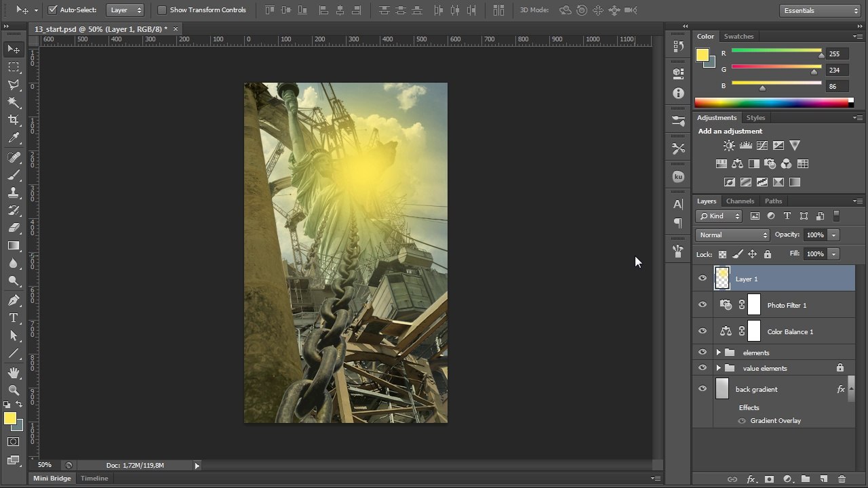Select the Eraser tool
868x488 pixels.
coord(14,228)
